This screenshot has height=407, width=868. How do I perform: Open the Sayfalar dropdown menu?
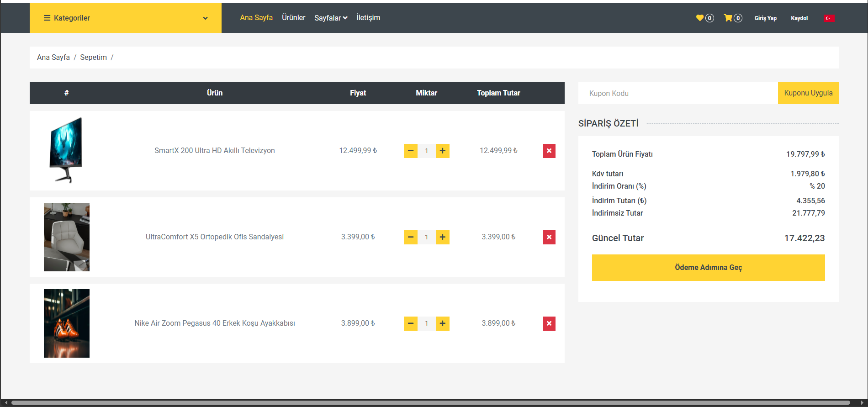[331, 18]
